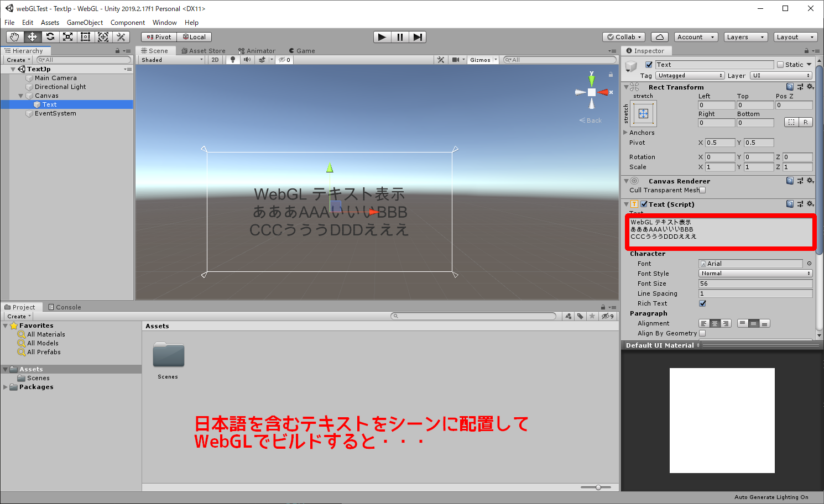Select the Hand tool in the toolbar
Viewport: 824px width, 504px height.
pyautogui.click(x=15, y=37)
